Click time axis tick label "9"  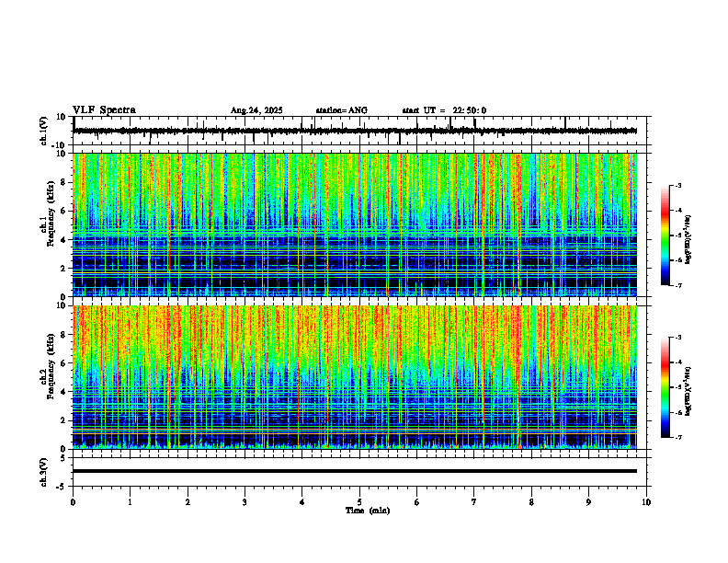click(x=588, y=502)
